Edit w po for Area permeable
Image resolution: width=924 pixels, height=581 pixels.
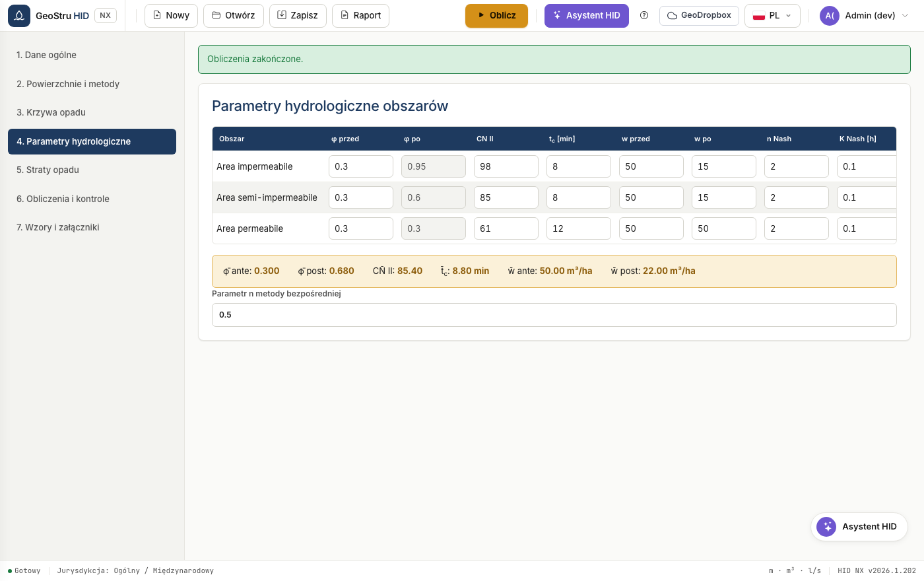point(724,228)
